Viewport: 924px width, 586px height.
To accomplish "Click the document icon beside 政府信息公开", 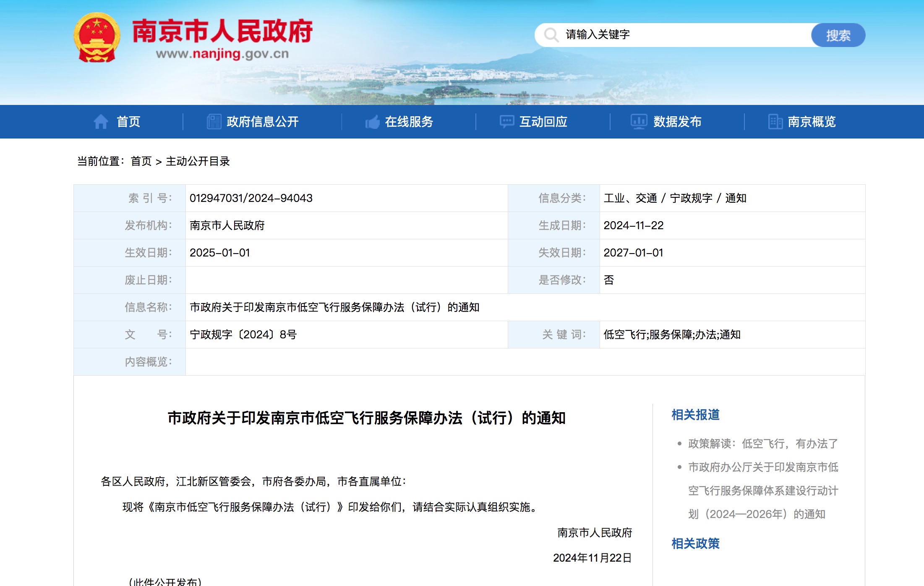I will point(214,122).
